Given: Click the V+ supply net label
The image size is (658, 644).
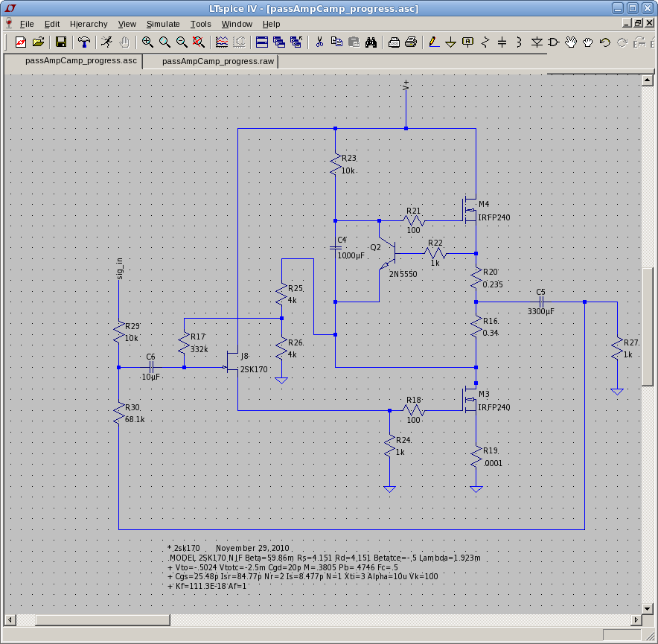Looking at the screenshot, I should click(406, 85).
